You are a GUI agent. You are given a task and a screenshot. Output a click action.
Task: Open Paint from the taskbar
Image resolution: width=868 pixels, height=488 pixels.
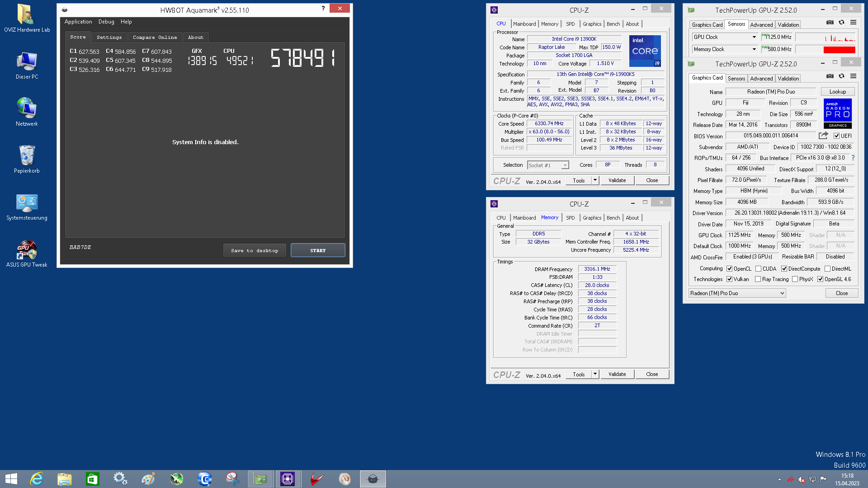coord(148,479)
